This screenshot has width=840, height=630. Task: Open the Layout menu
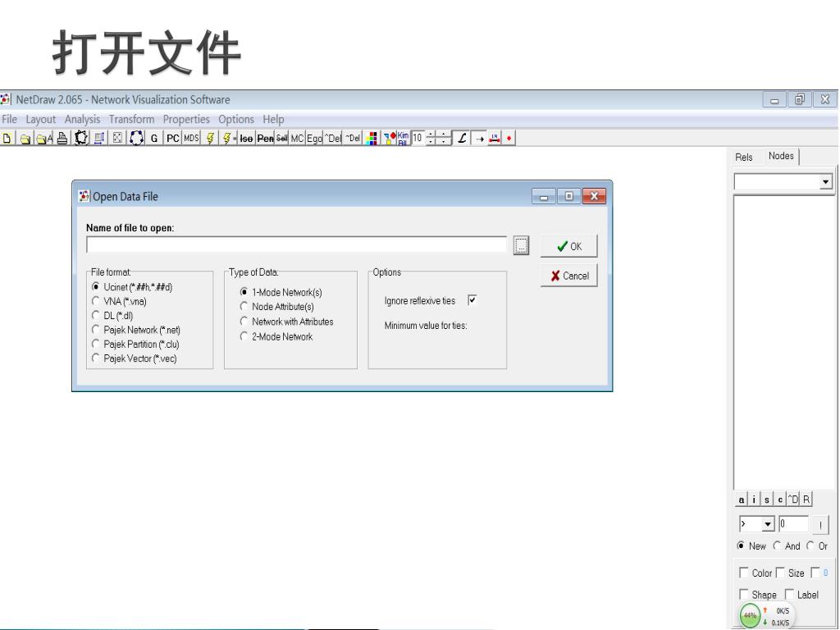click(x=41, y=119)
